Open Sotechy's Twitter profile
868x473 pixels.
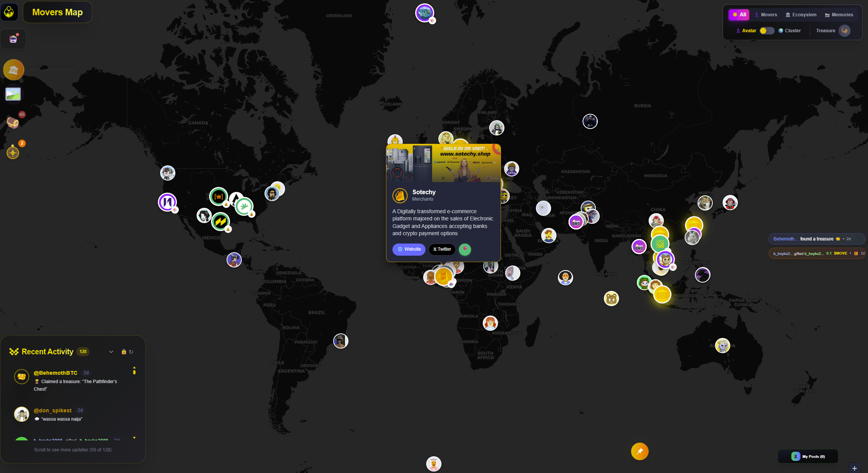(x=442, y=249)
